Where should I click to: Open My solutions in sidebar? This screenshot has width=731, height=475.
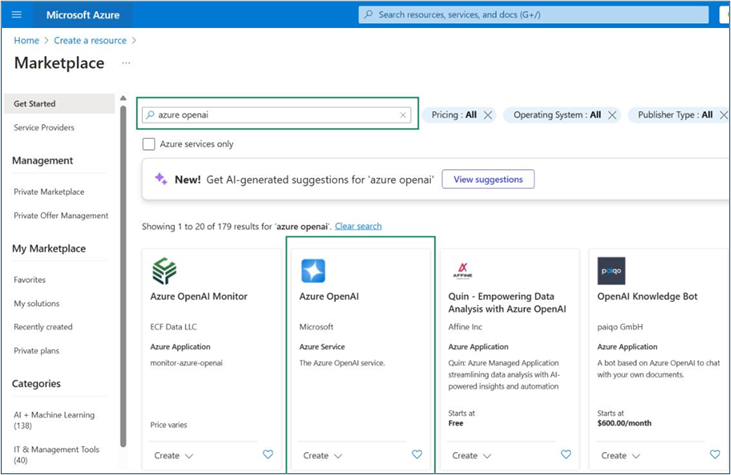pyautogui.click(x=36, y=303)
